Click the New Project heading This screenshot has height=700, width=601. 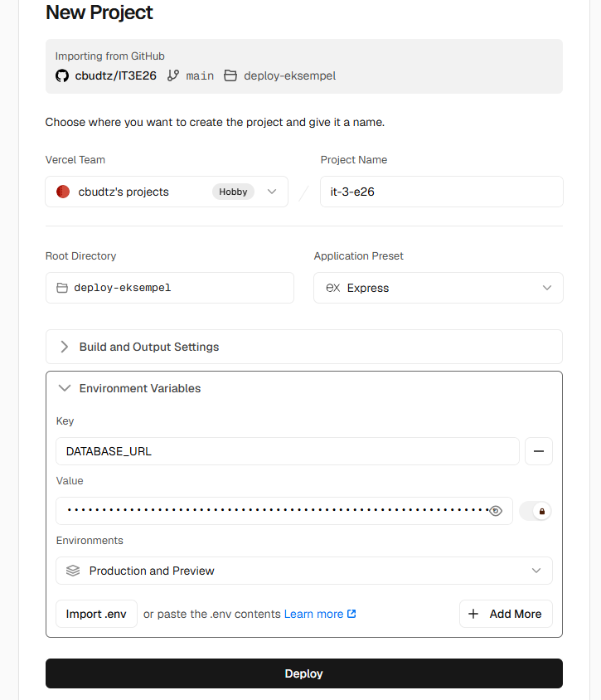click(x=99, y=12)
